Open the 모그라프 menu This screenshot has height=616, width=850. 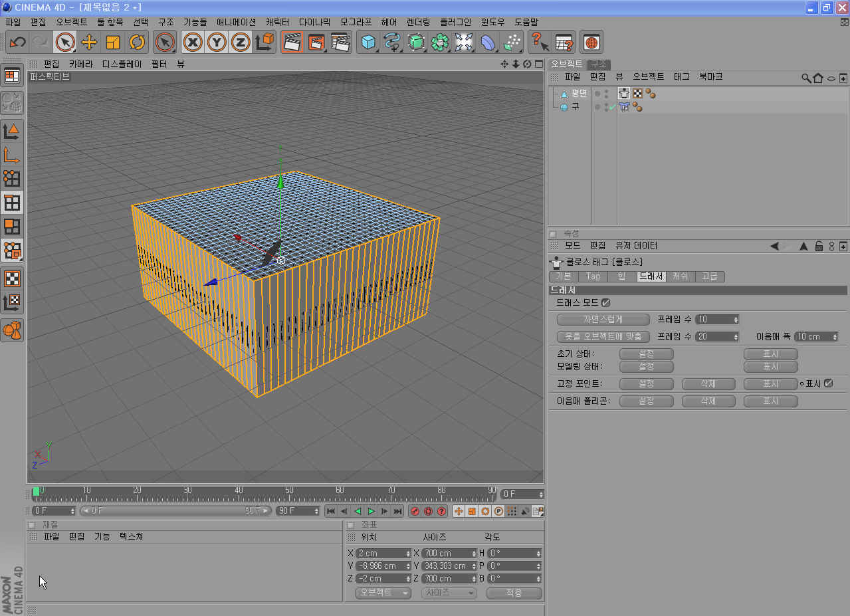pos(356,22)
